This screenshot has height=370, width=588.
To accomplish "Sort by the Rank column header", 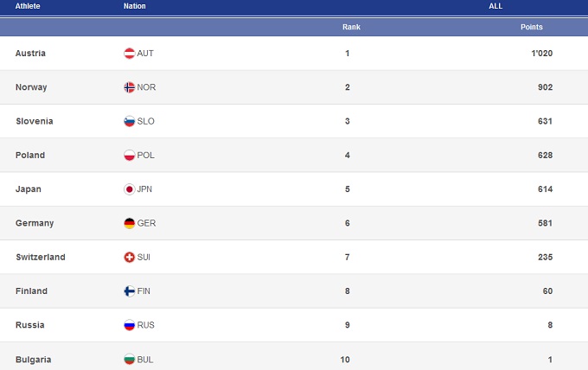I will [x=351, y=28].
